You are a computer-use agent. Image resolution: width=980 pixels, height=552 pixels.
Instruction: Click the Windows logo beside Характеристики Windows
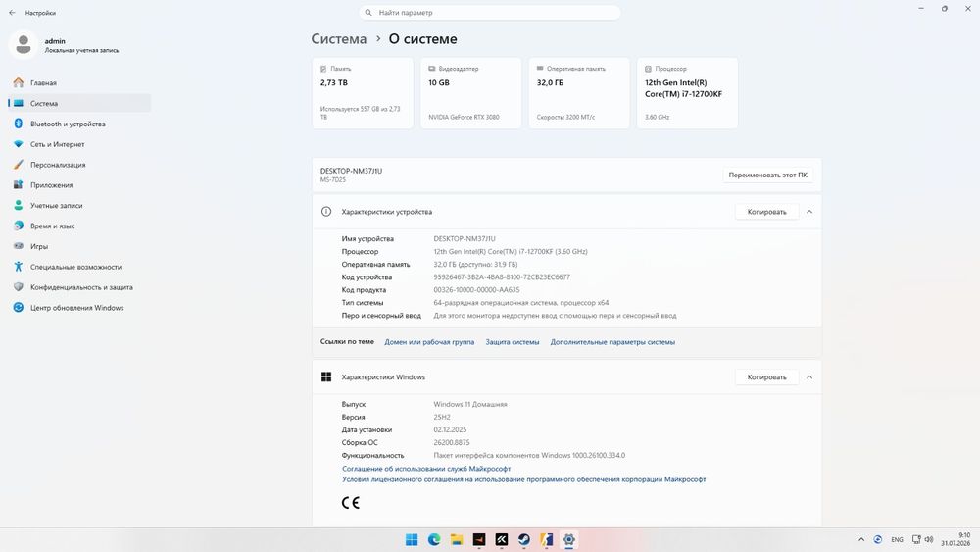click(326, 376)
